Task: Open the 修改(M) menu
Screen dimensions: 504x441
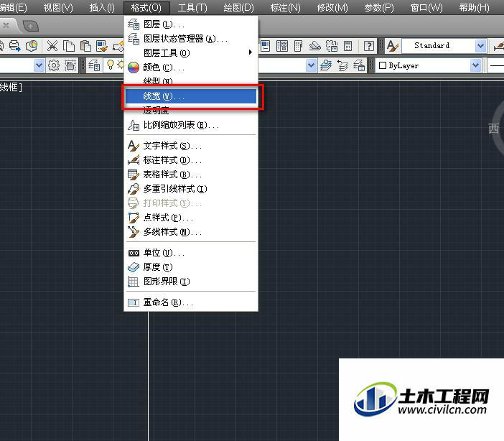Action: tap(332, 7)
